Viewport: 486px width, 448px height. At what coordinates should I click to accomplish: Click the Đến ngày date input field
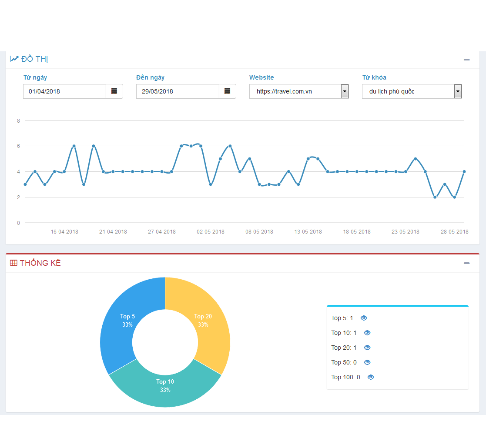[x=178, y=91]
